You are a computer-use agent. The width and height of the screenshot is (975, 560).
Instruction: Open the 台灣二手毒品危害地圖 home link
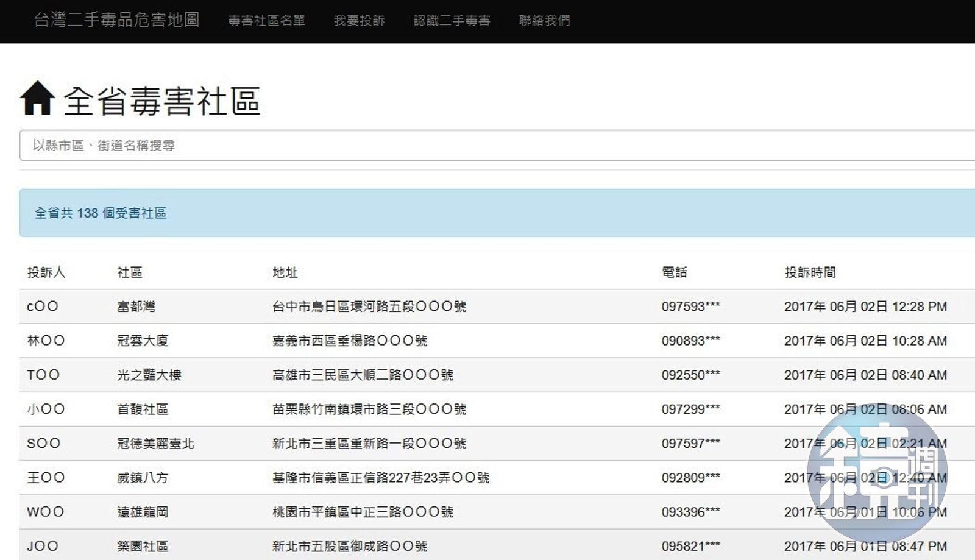click(x=116, y=20)
